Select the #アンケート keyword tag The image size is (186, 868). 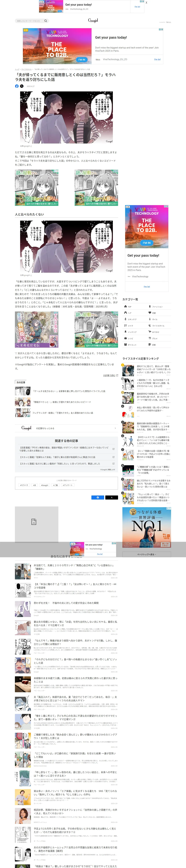pos(68,485)
